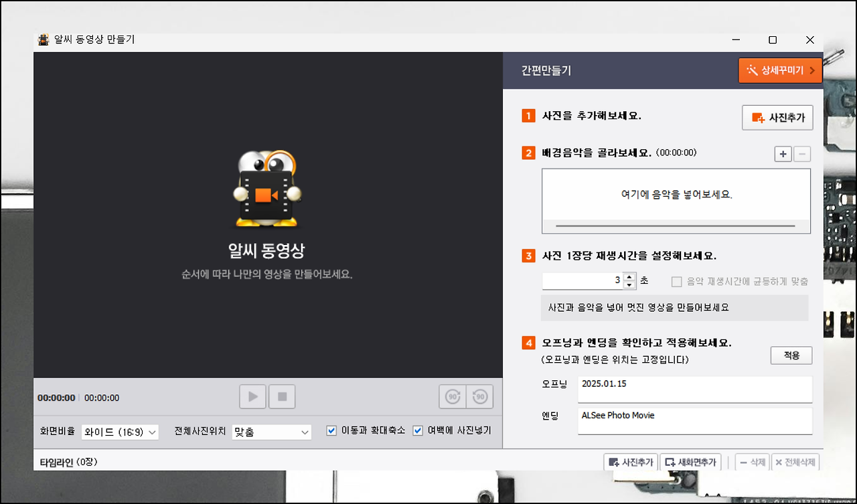This screenshot has height=504, width=857.
Task: Increase photo duration with the up arrow
Action: pos(629,276)
